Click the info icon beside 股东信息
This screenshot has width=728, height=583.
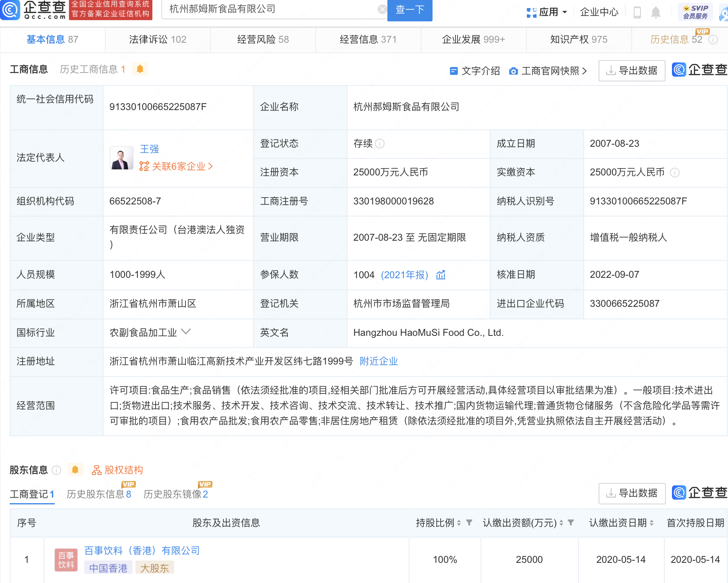[57, 470]
